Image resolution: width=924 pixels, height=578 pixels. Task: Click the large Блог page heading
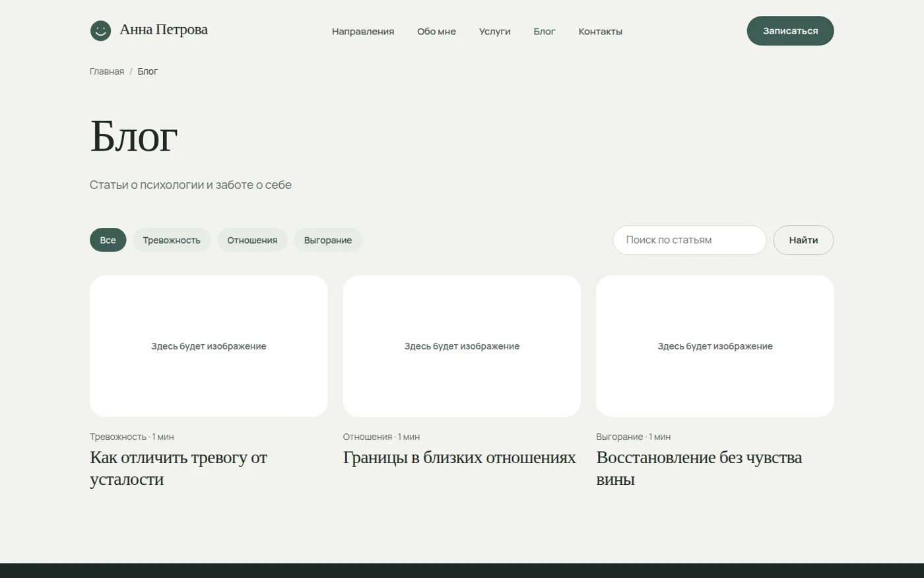click(x=134, y=137)
